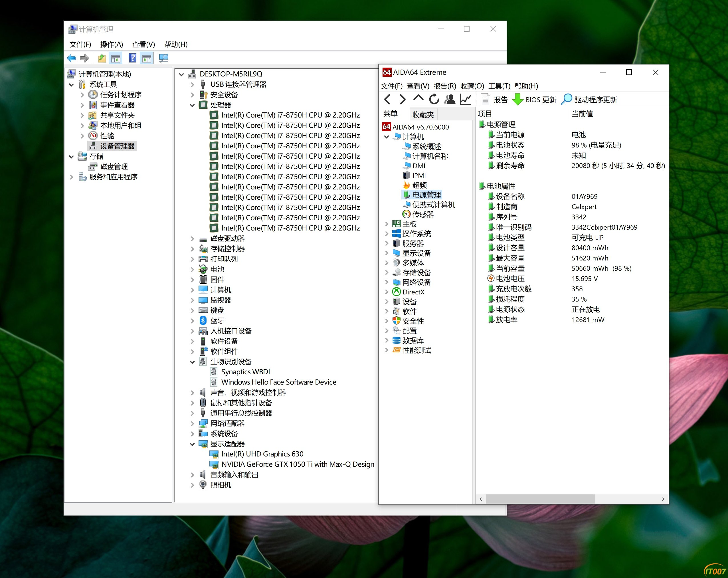Expand the 电池 node in device tree
Screen dimensions: 728x578
[x=192, y=269]
